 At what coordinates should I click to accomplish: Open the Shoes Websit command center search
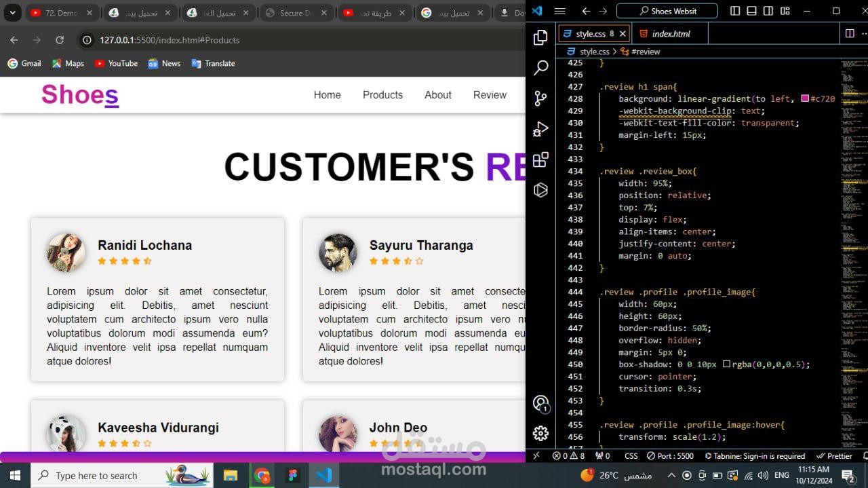[667, 11]
